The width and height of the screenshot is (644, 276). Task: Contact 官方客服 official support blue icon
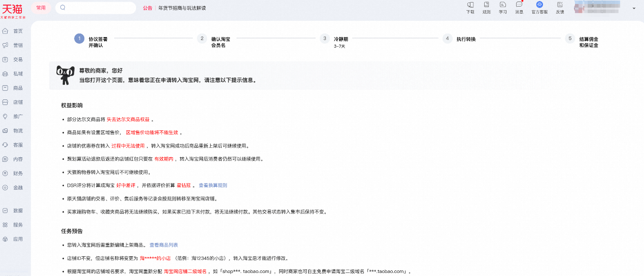click(539, 5)
